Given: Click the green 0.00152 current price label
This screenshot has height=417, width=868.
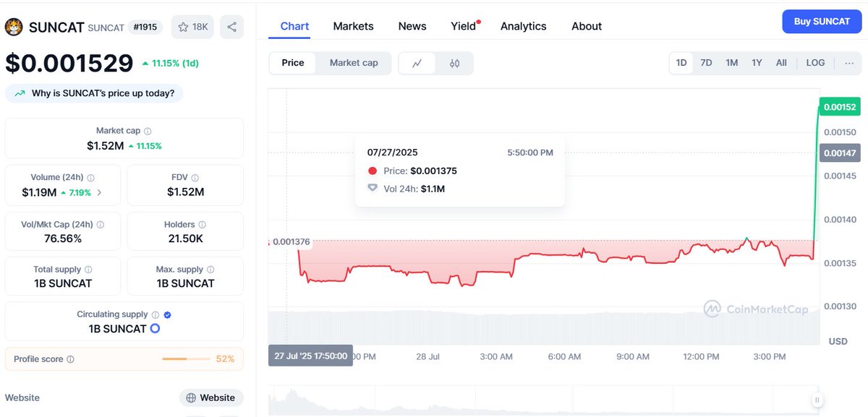Looking at the screenshot, I should (x=840, y=107).
